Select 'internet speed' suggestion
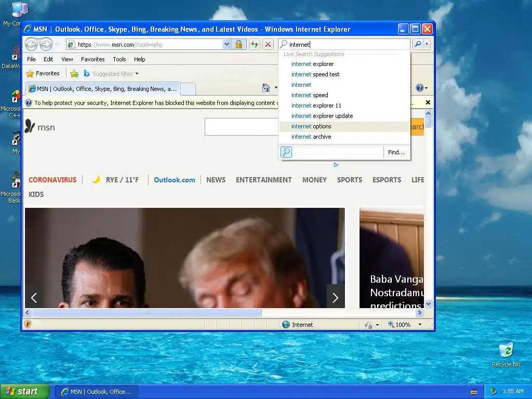532x399 pixels. (344, 95)
